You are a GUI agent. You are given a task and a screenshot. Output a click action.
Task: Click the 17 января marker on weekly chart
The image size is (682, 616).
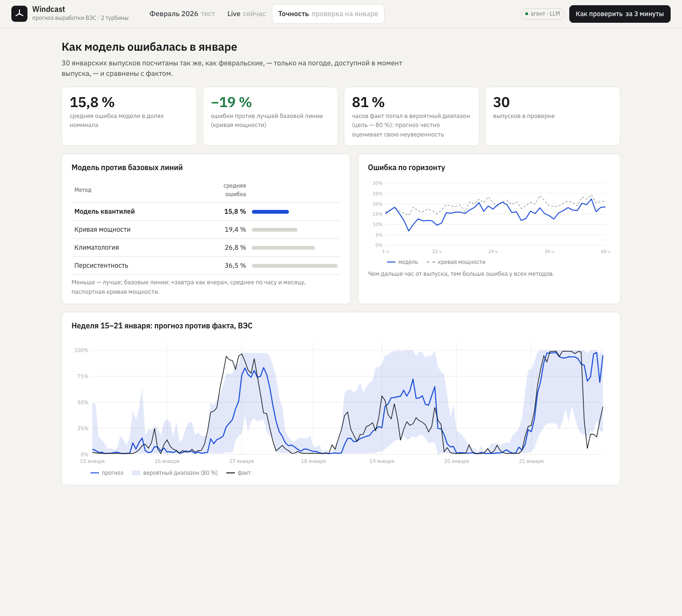tap(242, 461)
